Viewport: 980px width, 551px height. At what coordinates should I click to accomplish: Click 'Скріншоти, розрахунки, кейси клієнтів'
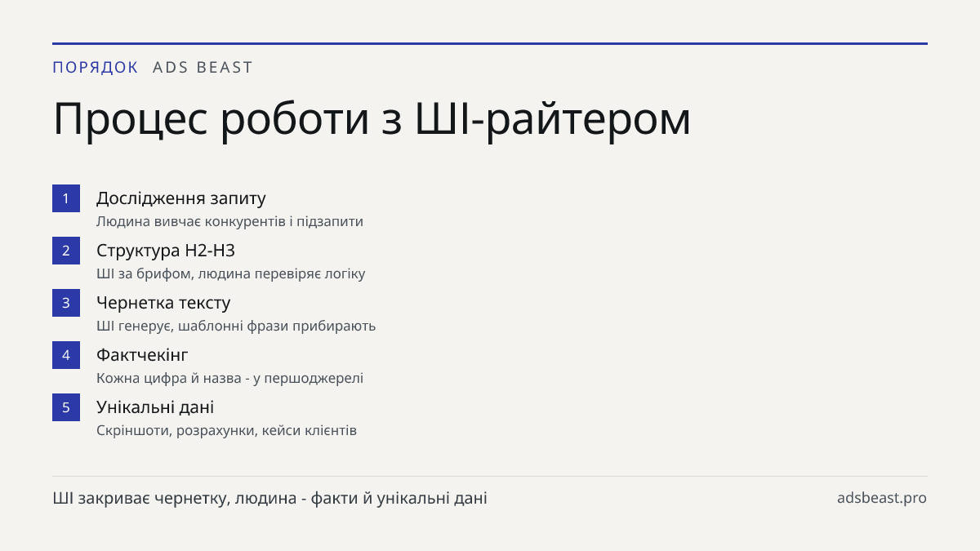pos(226,430)
